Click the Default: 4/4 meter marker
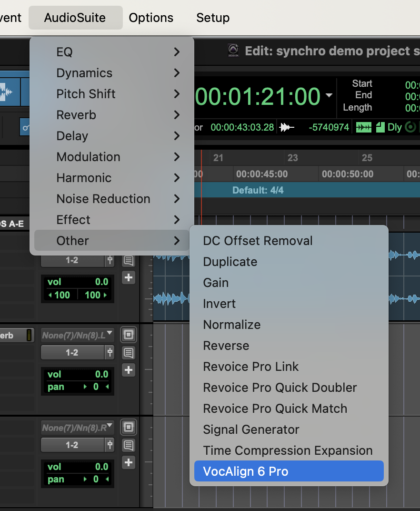420x511 pixels. click(258, 190)
